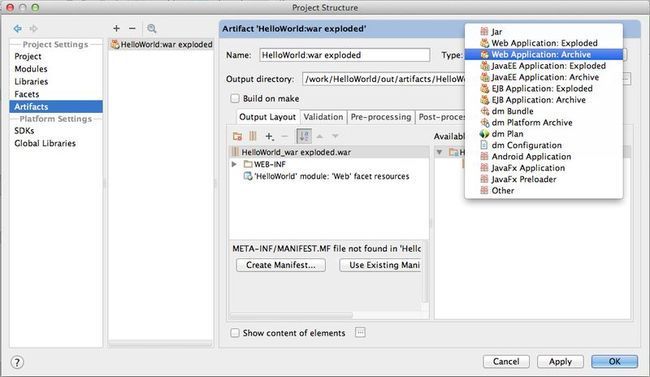Create directory icon in Output Layout toolbar
This screenshot has height=377, width=650.
tap(237, 136)
